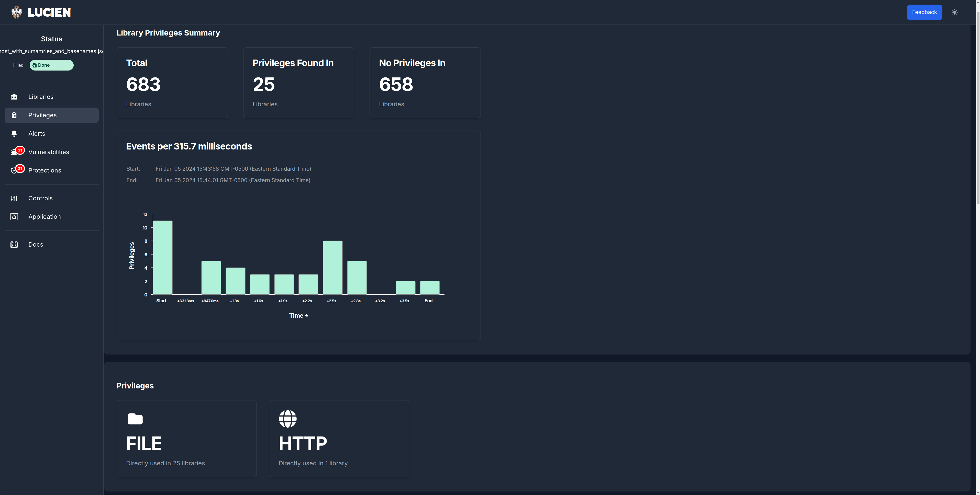Toggle light/dark theme sun icon

coord(954,12)
